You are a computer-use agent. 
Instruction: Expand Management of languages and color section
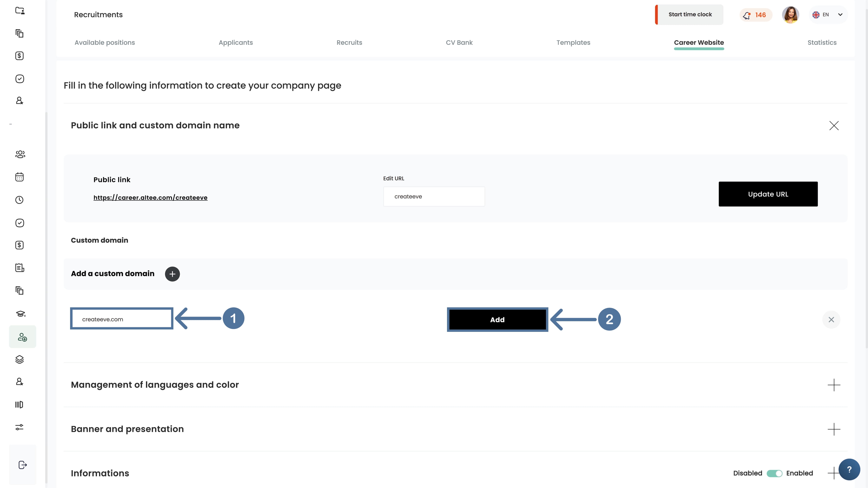click(834, 385)
